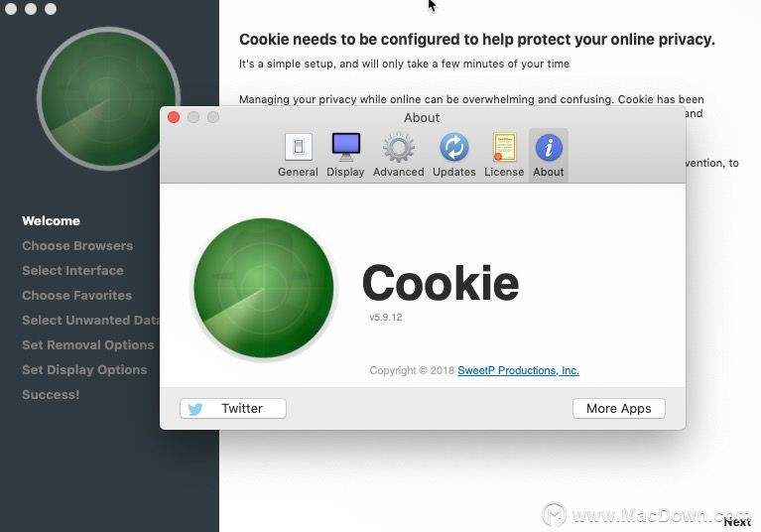The image size is (761, 532).
Task: Jump to the Success! step
Action: point(51,395)
